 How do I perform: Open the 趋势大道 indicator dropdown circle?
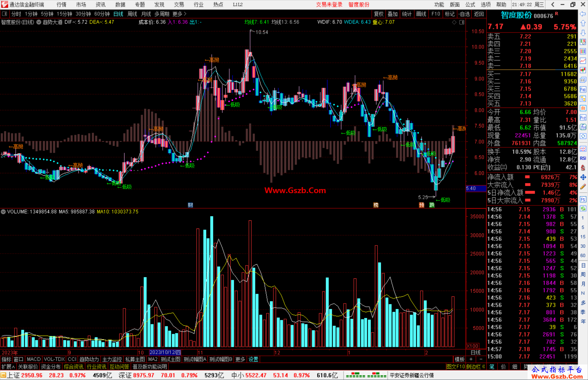pos(39,22)
